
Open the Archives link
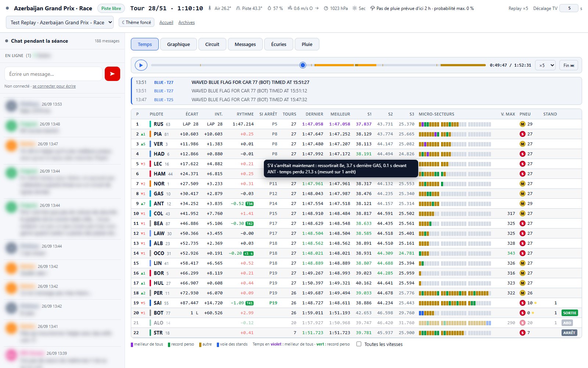[186, 22]
